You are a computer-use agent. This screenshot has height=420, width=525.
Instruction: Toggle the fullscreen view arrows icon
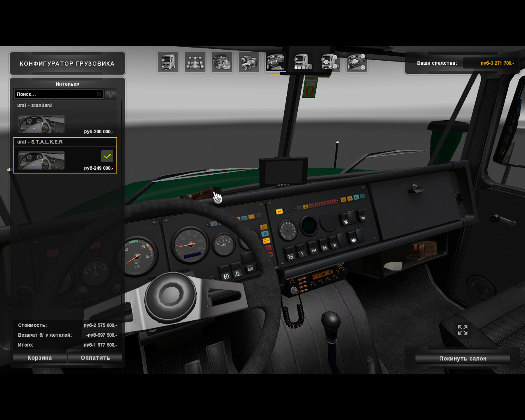(463, 330)
